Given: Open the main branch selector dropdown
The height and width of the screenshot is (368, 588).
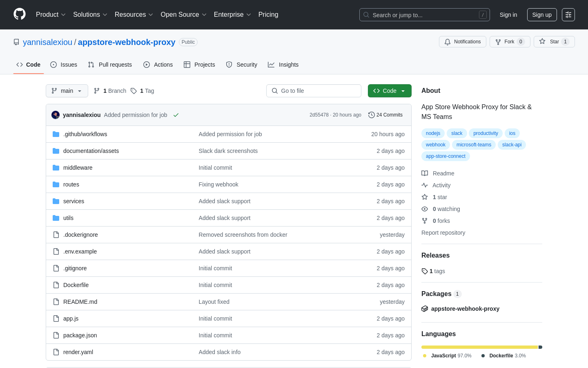Looking at the screenshot, I should (x=67, y=91).
